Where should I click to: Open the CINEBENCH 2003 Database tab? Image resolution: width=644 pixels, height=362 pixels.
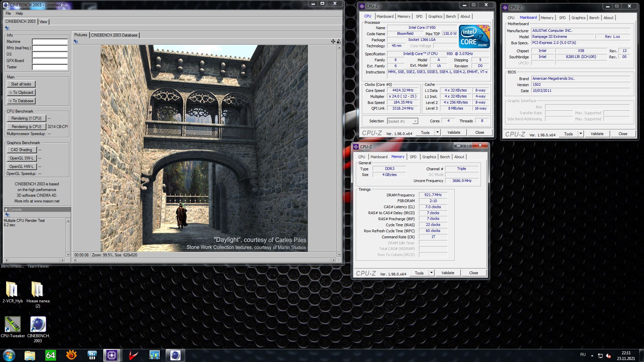tap(114, 35)
